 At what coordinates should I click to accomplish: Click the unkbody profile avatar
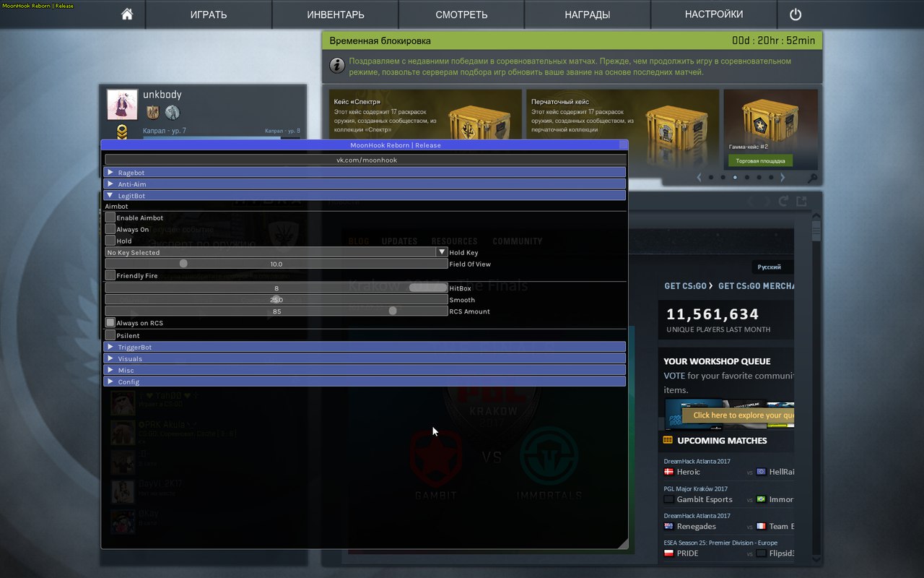pos(122,105)
